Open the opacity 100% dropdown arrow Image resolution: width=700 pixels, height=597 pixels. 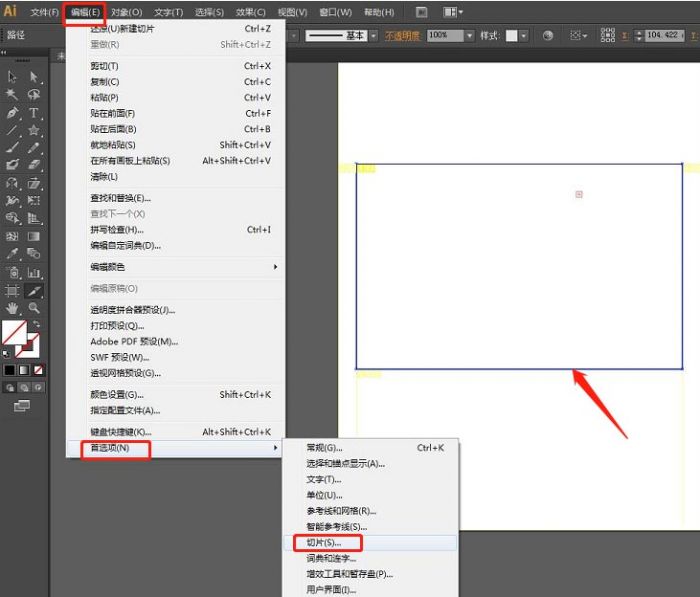pos(469,35)
